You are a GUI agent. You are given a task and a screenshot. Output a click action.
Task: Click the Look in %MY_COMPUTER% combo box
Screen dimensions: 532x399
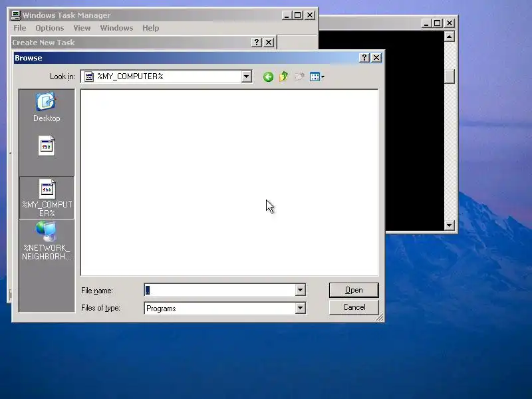(166, 76)
